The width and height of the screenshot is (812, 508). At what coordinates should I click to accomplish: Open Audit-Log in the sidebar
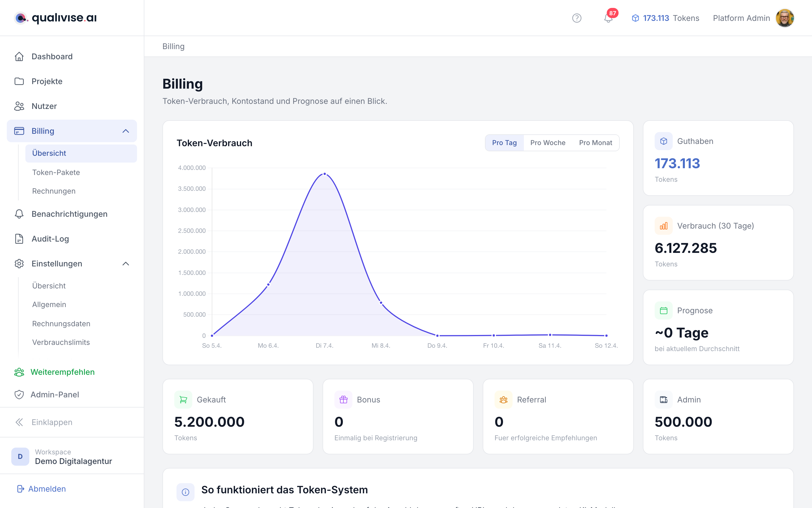click(72, 239)
